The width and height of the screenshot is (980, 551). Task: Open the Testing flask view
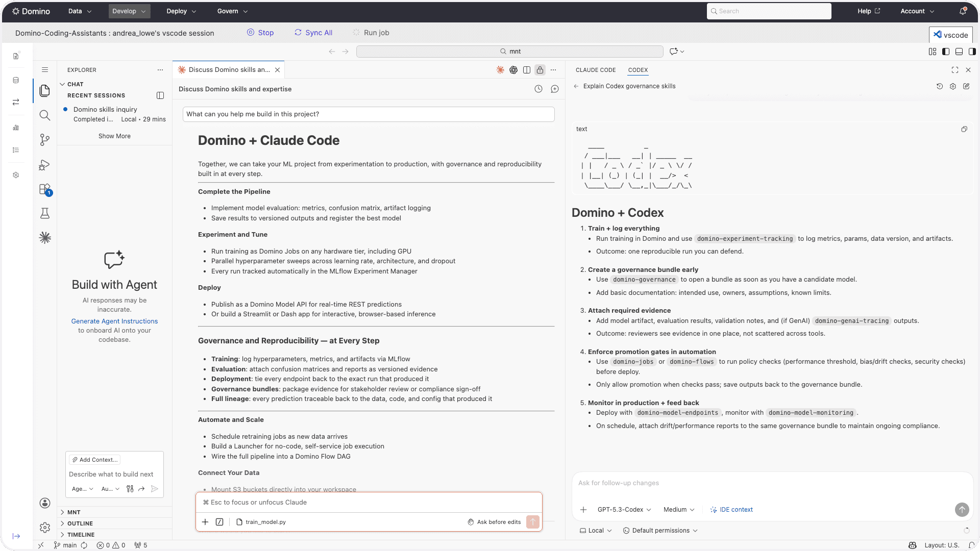coord(45,213)
